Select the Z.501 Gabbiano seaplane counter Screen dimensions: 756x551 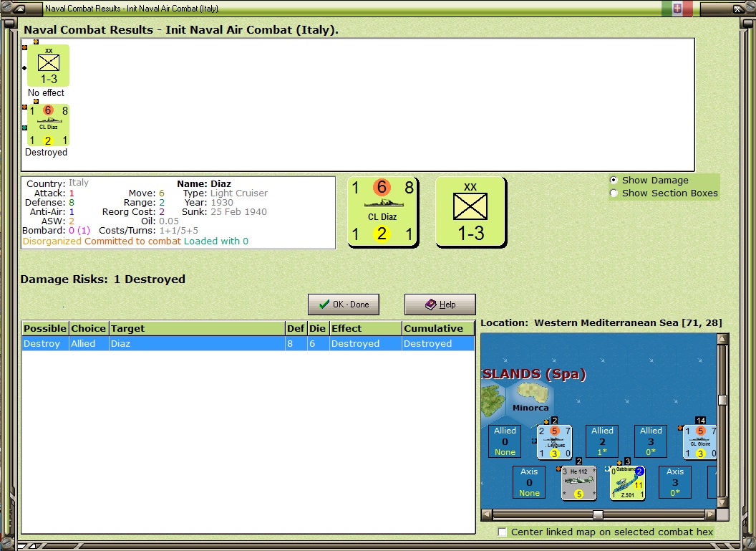click(x=628, y=483)
